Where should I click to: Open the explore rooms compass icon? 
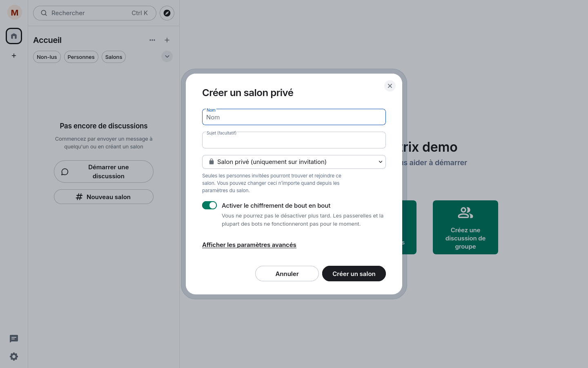[x=167, y=13]
